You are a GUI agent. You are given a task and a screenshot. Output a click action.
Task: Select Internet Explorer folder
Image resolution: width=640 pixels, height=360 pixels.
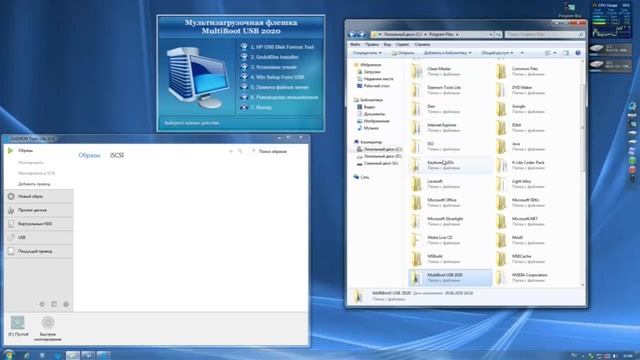pos(450,128)
